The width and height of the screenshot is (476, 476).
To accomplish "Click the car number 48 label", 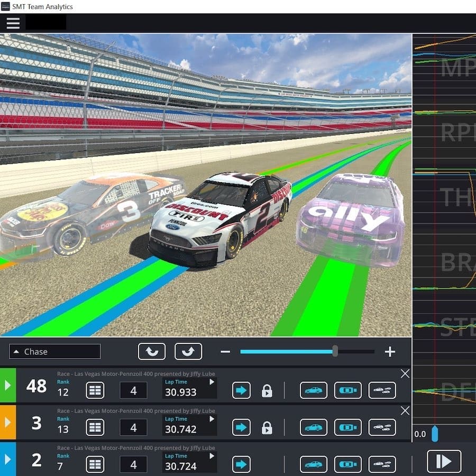I will (36, 386).
